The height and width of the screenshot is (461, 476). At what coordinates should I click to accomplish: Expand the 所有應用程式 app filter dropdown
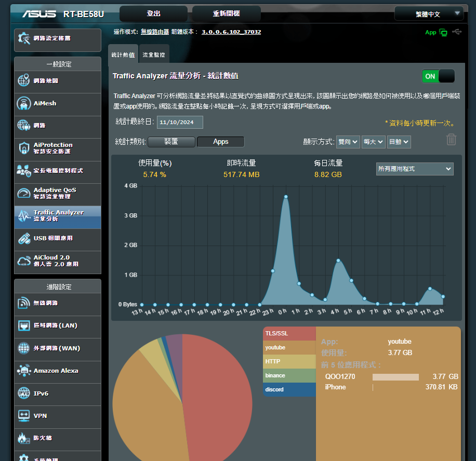click(415, 169)
